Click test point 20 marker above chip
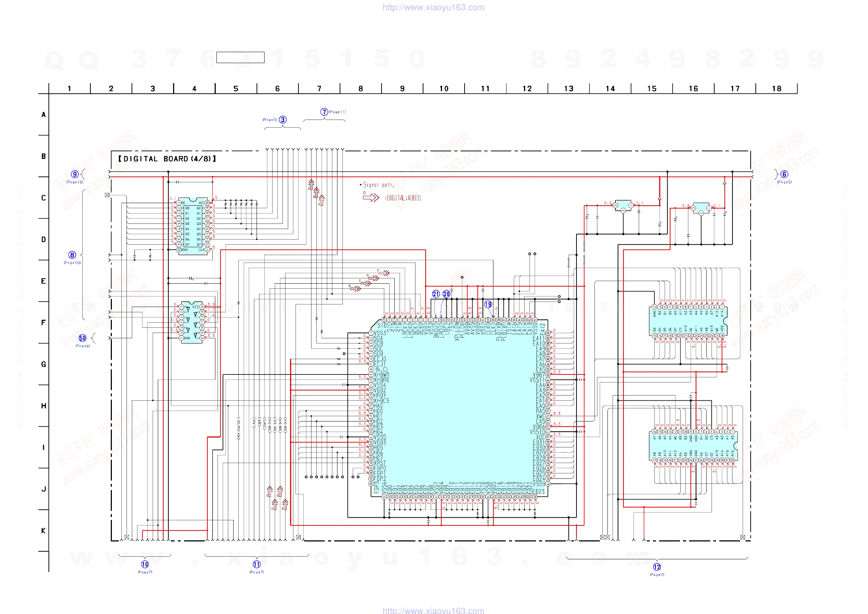 tap(446, 294)
